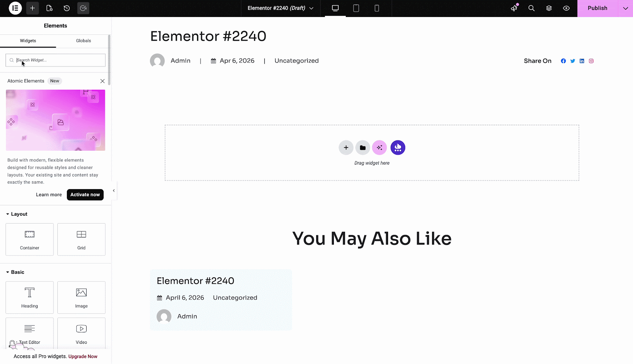Click the Preview eye icon
Screen dimensions: 633x364
coord(566,8)
